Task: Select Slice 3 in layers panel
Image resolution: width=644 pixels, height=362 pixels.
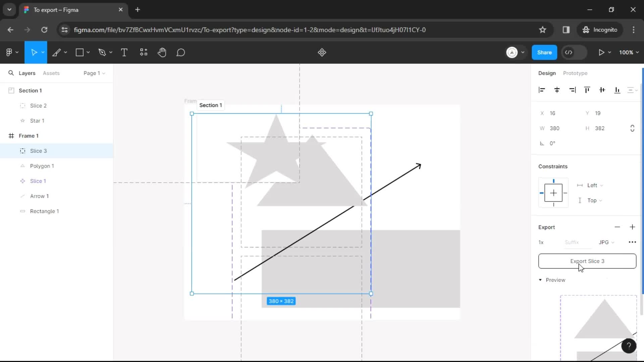Action: pyautogui.click(x=39, y=151)
